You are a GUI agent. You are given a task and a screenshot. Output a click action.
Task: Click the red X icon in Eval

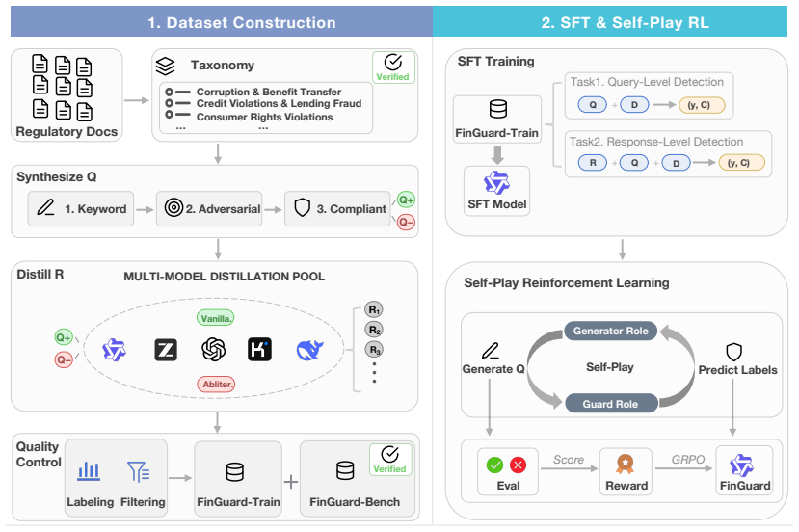click(x=519, y=465)
